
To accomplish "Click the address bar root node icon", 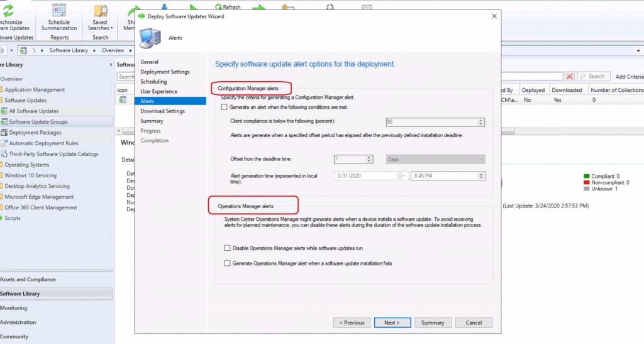I will point(23,50).
